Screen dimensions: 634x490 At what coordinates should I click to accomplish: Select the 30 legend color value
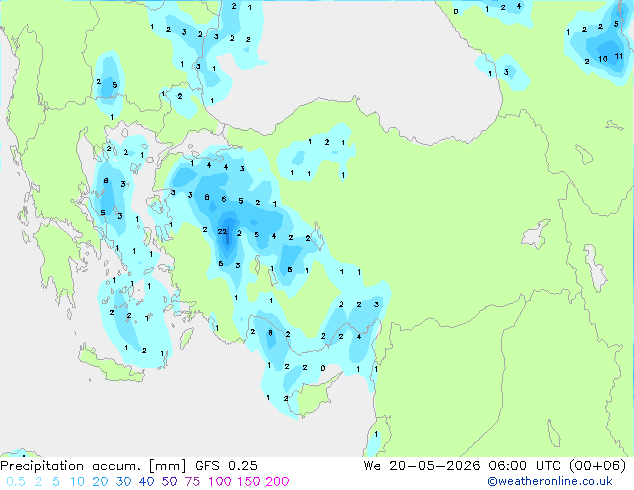click(123, 482)
